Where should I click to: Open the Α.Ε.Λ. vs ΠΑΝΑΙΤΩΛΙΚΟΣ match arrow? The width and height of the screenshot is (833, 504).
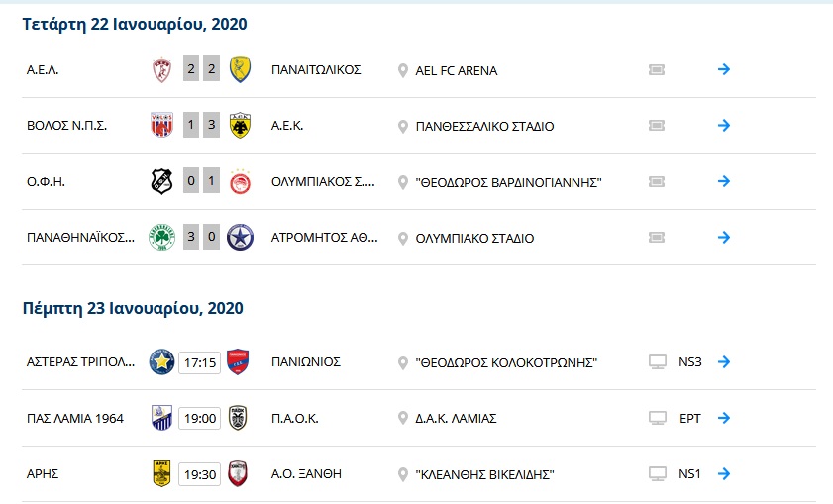pyautogui.click(x=724, y=69)
